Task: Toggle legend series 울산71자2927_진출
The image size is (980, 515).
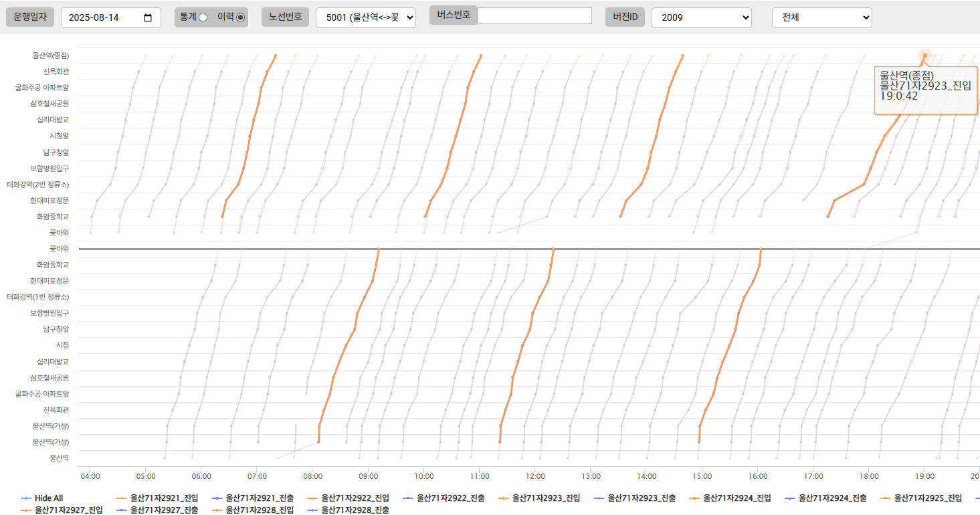Action: 157,510
